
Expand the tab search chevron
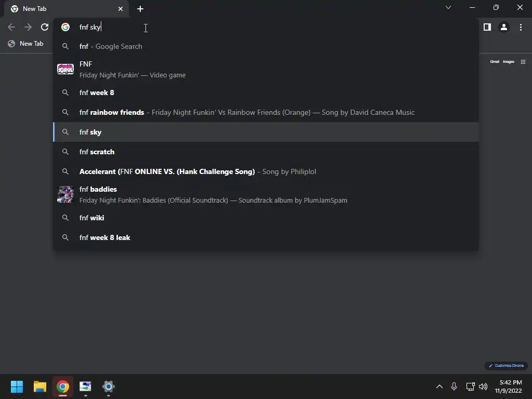click(x=448, y=7)
